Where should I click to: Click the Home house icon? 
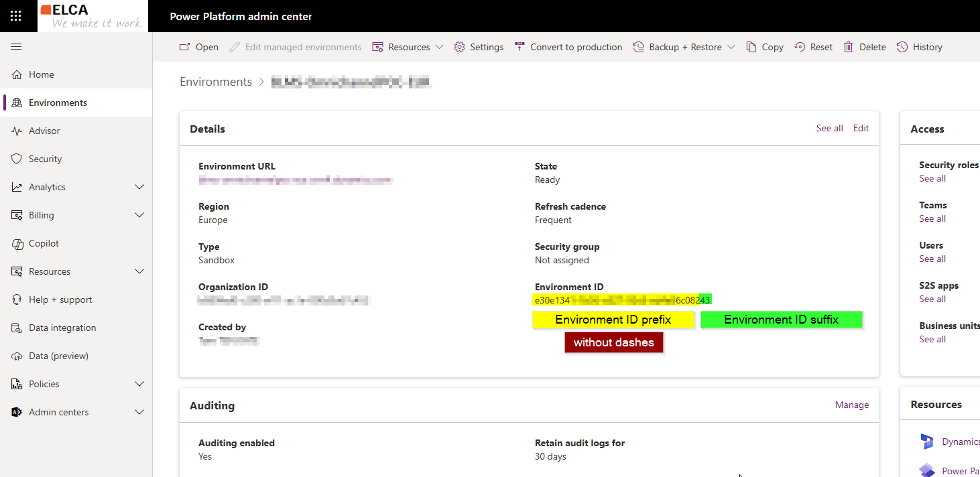(x=17, y=74)
